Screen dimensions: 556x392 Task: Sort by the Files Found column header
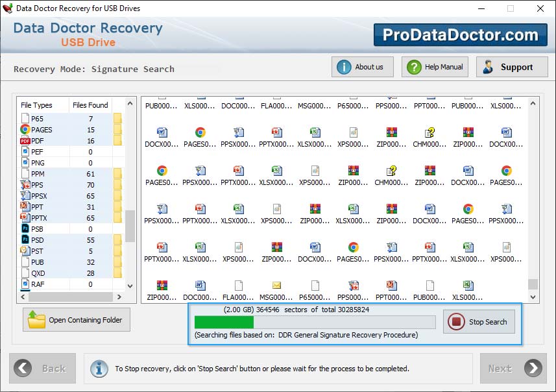pyautogui.click(x=90, y=105)
